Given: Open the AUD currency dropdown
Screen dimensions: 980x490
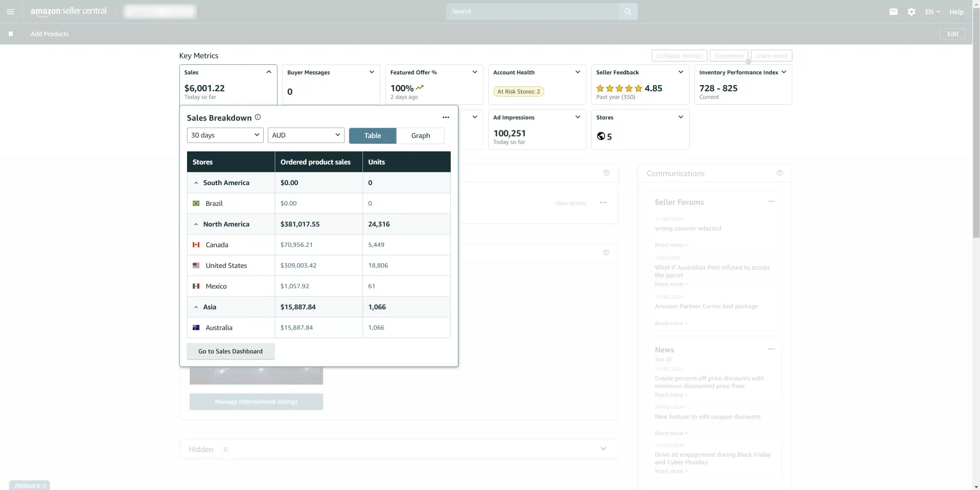Looking at the screenshot, I should point(306,135).
